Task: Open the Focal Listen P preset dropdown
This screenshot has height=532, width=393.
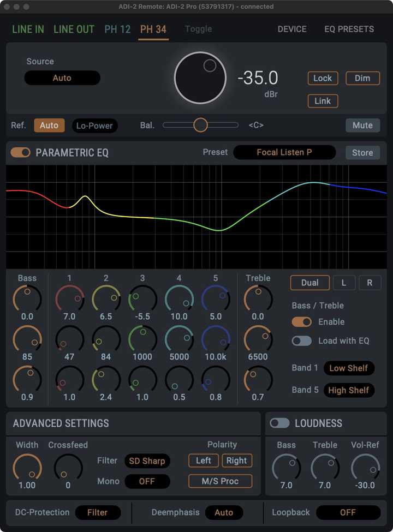Action: pyautogui.click(x=284, y=152)
